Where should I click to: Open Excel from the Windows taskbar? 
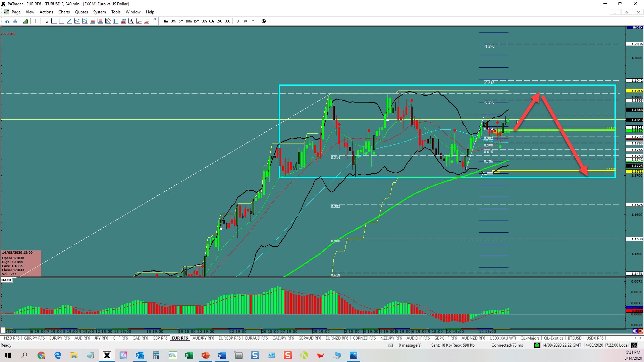pos(189,355)
